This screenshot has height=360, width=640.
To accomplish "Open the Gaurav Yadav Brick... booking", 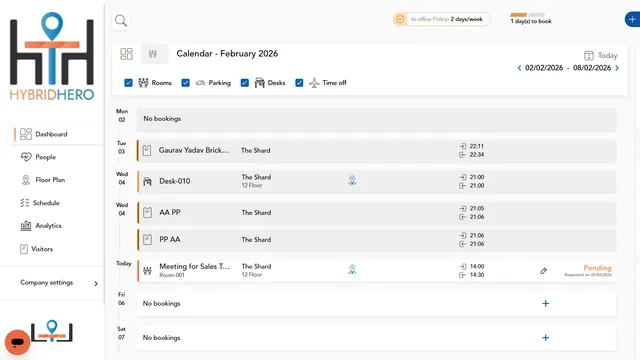I will [376, 151].
